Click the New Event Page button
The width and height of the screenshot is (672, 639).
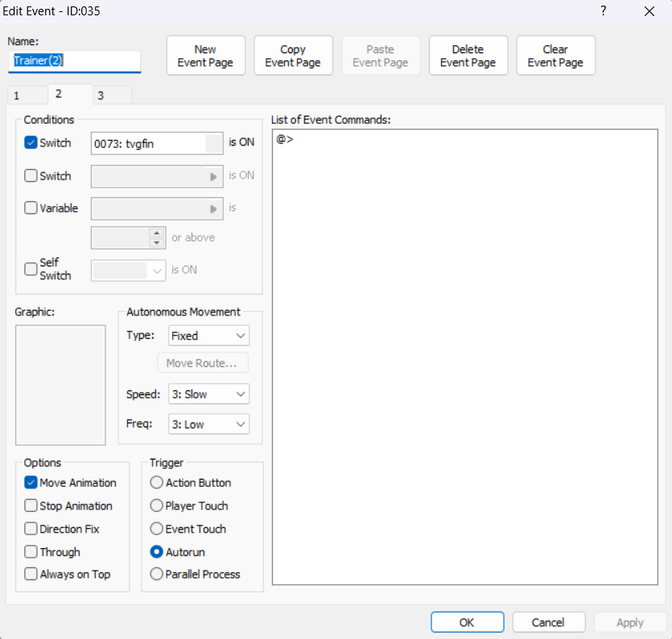[205, 56]
